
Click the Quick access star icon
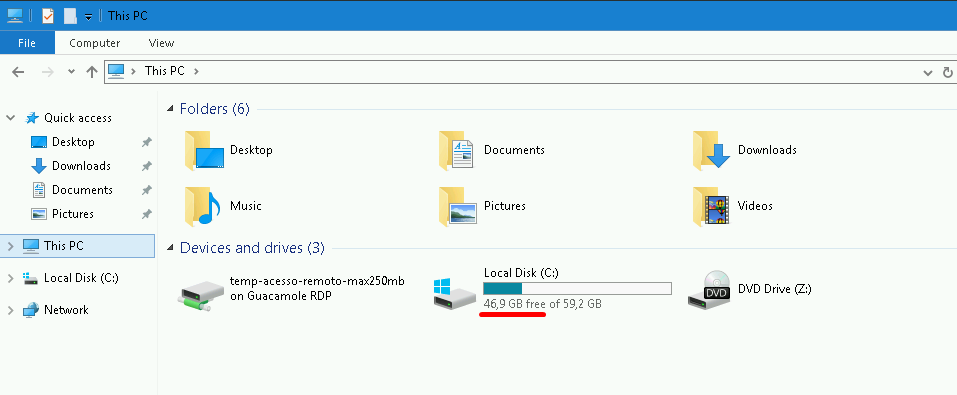[x=32, y=118]
